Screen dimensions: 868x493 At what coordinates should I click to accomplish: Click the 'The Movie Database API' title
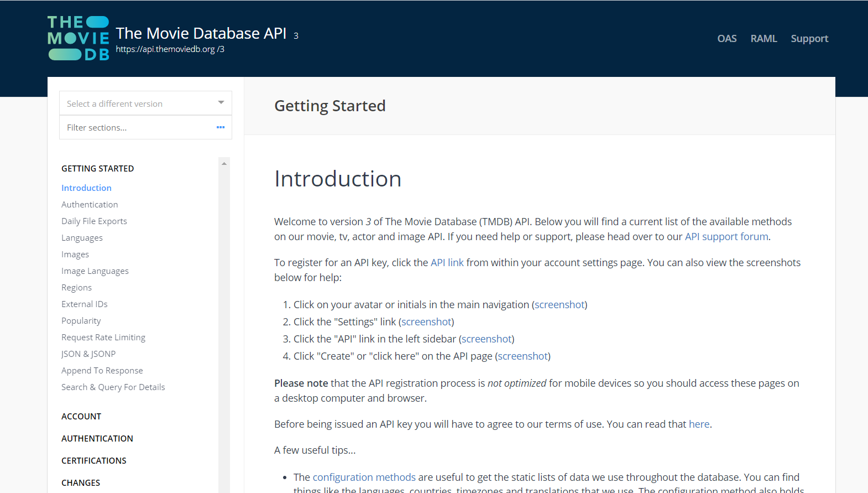coord(201,33)
